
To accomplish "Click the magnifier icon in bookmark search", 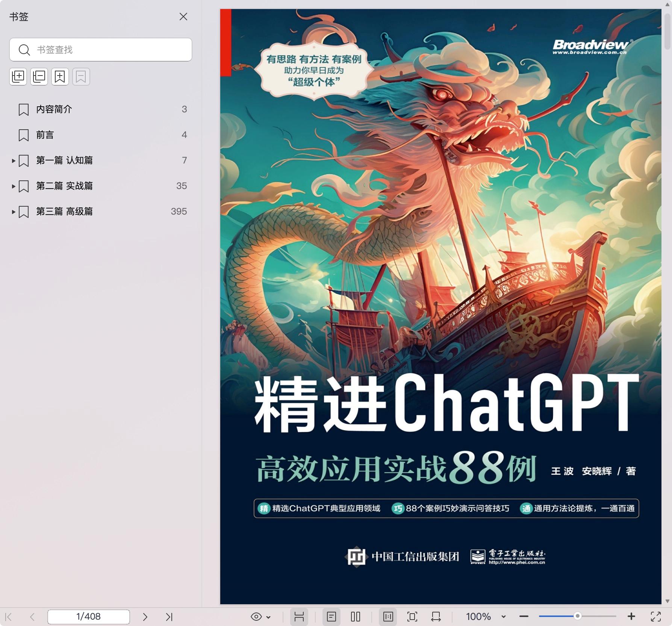I will pos(24,50).
